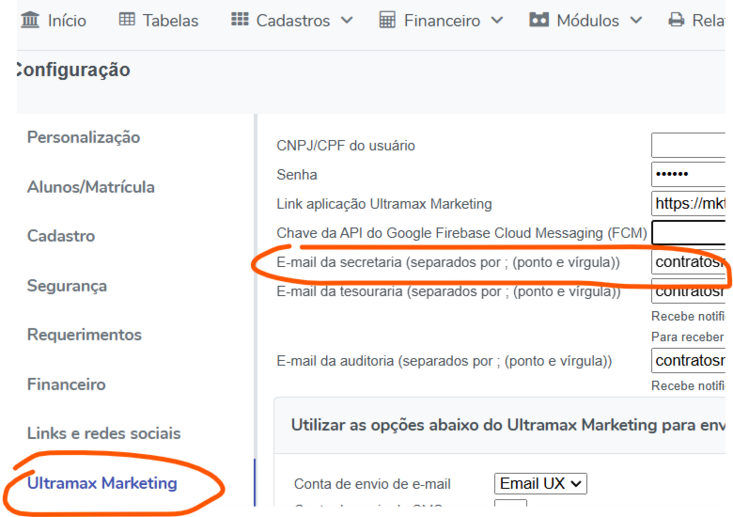Image resolution: width=733 pixels, height=517 pixels.
Task: Click the Início bank building icon
Action: pos(30,20)
